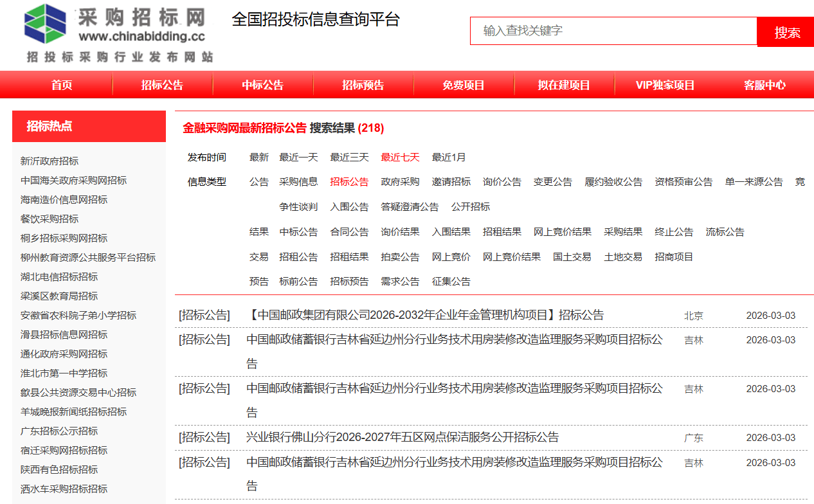Open 兴业银行佛山分行 保洁服务 bid notice
The height and width of the screenshot is (504, 814).
tap(402, 437)
